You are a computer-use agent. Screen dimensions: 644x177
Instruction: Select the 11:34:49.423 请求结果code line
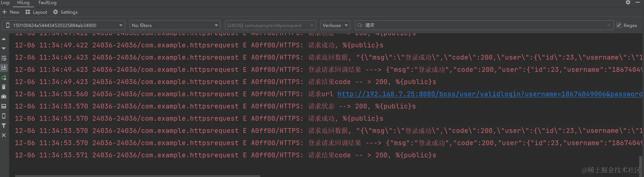pos(225,82)
